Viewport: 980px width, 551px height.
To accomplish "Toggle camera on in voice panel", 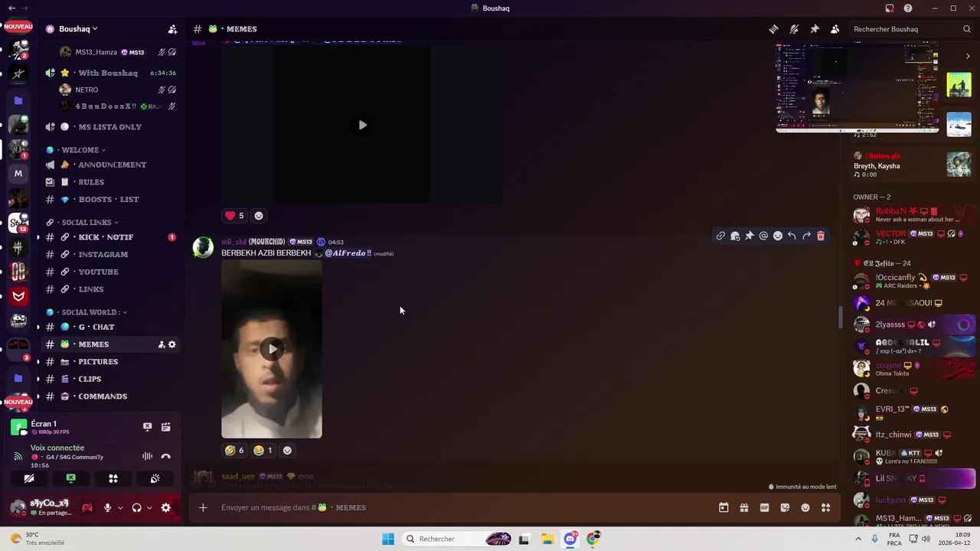I will tap(29, 478).
